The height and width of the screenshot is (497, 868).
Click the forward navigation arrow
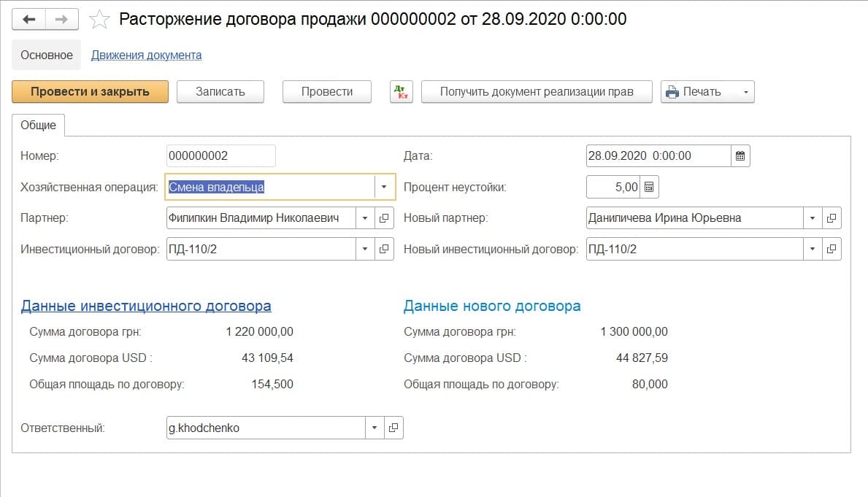(x=63, y=19)
